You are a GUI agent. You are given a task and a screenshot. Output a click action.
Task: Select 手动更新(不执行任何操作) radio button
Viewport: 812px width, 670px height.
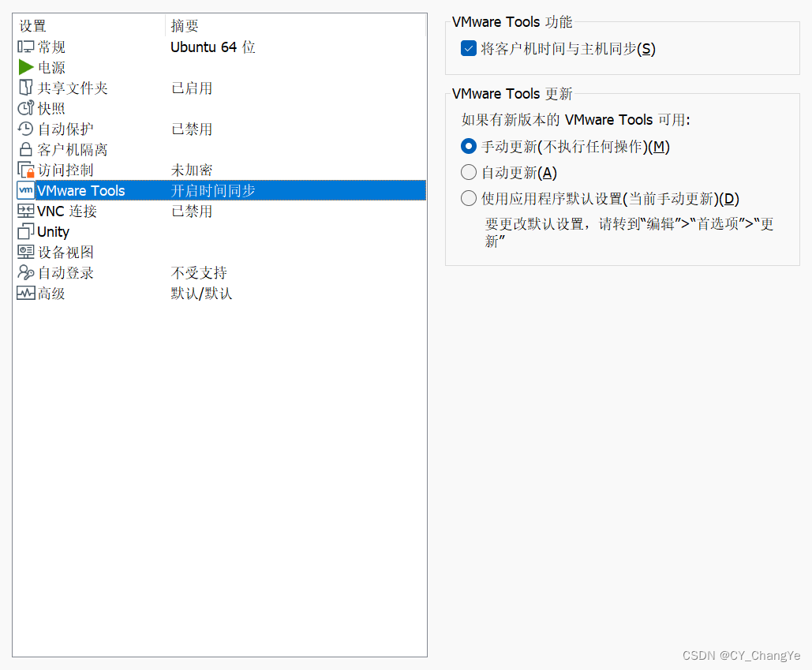469,147
